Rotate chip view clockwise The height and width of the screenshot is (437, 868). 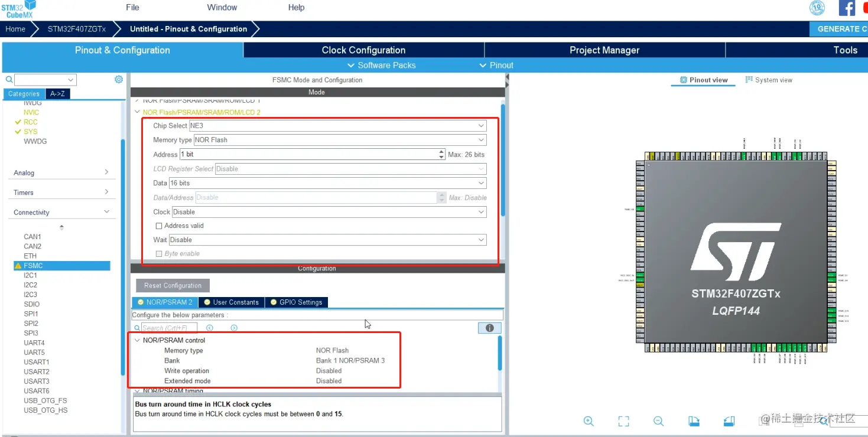(x=694, y=421)
